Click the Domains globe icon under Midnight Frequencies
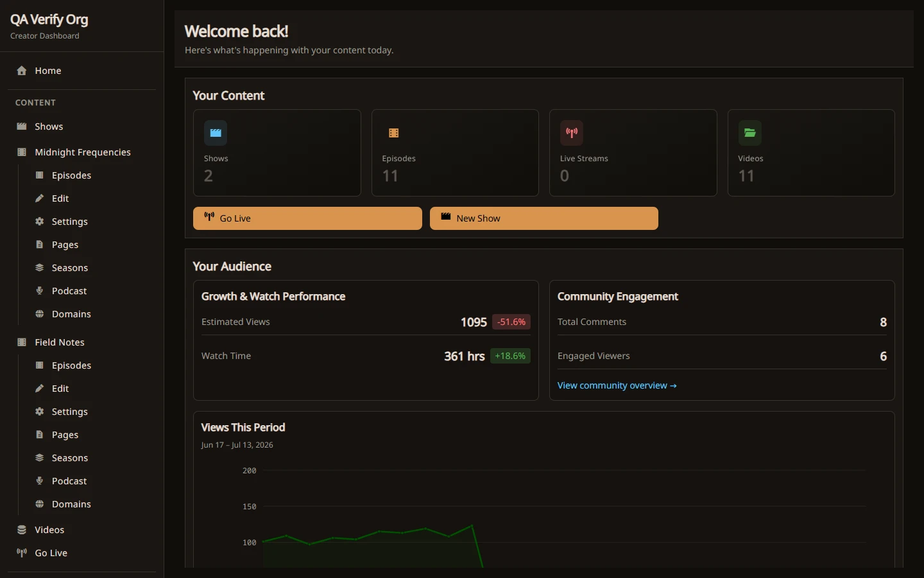 [40, 314]
